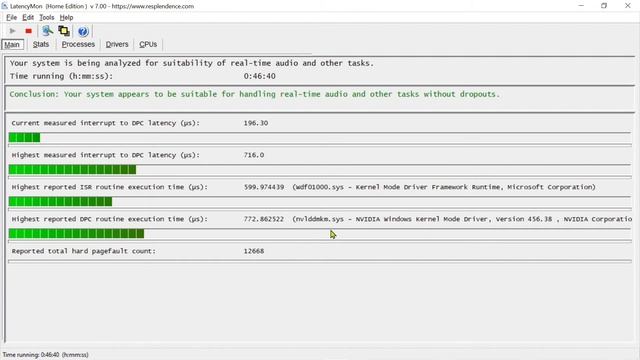This screenshot has width=640, height=360.
Task: Click 'Reported total hard pagefault count' label
Action: point(84,251)
